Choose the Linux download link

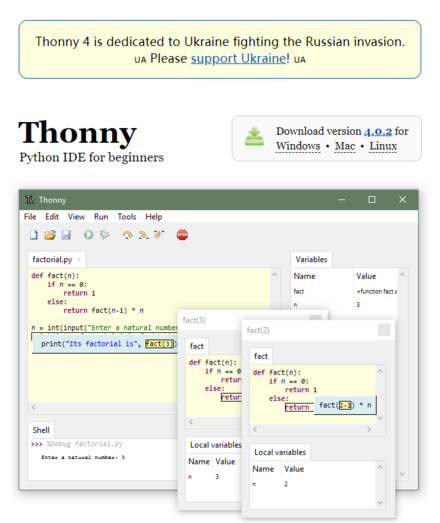(383, 146)
